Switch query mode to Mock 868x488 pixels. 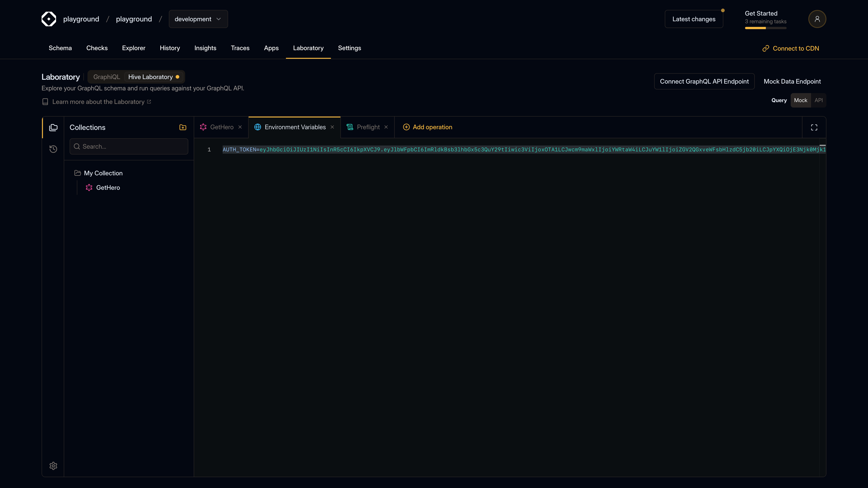click(x=800, y=100)
